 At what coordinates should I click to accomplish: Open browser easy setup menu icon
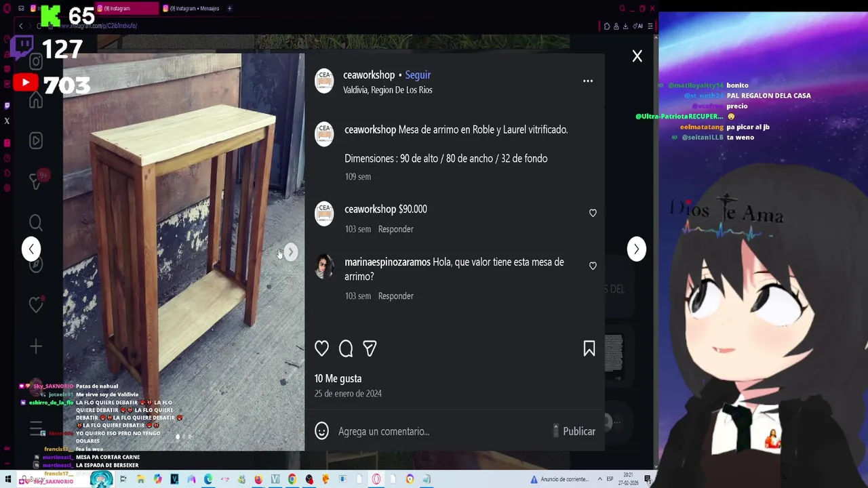tap(650, 26)
